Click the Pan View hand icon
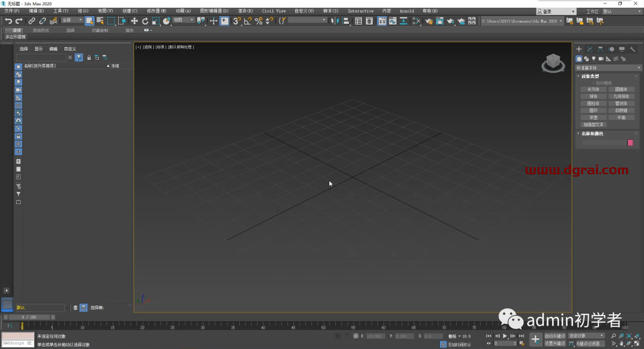The height and width of the screenshot is (349, 644). click(x=621, y=344)
